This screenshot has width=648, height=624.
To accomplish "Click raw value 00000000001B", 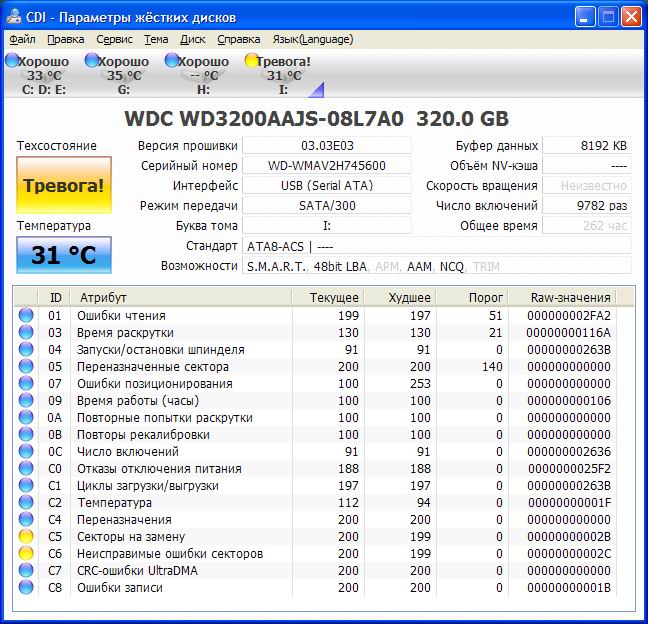I will (x=569, y=588).
